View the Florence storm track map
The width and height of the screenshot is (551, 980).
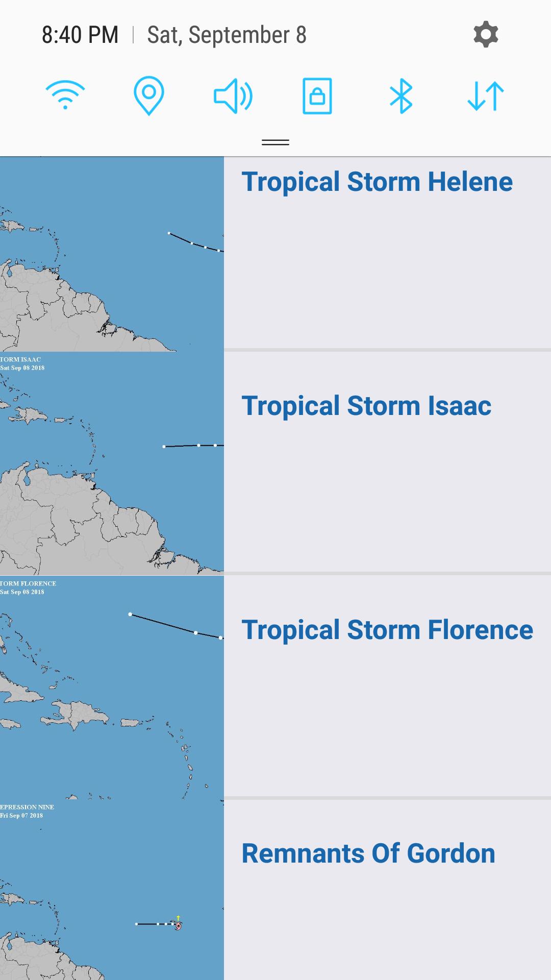(x=112, y=687)
